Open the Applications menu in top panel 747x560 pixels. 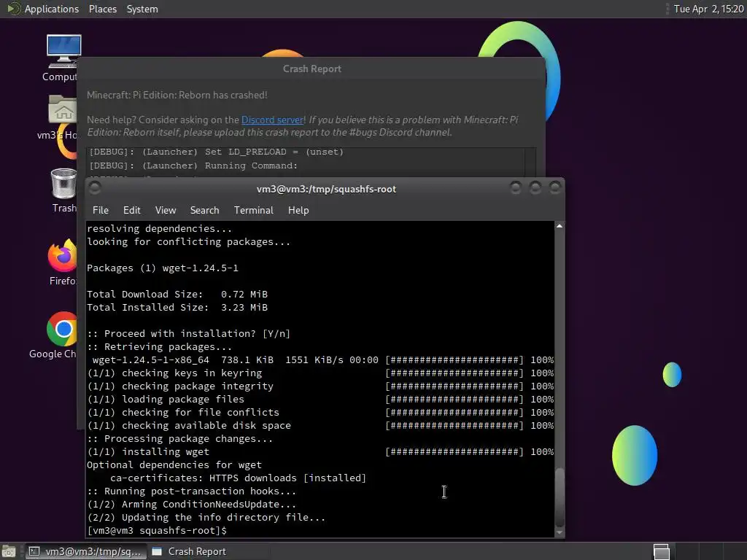click(x=52, y=9)
